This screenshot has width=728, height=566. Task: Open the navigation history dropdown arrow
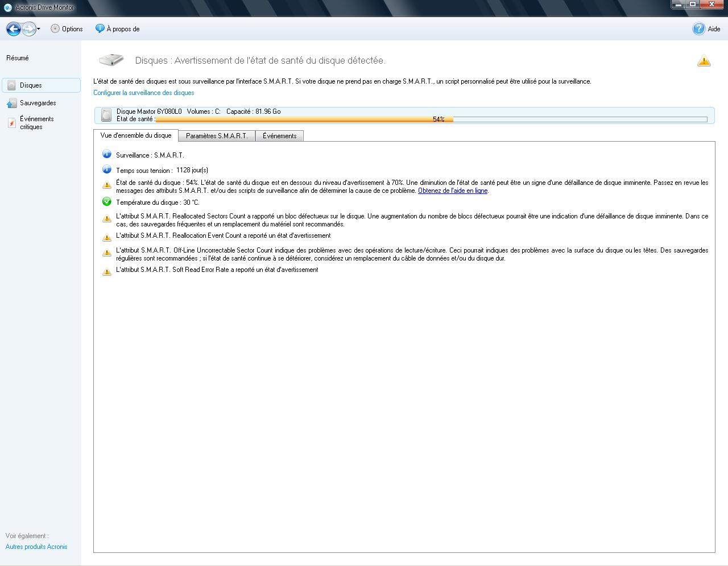point(39,29)
